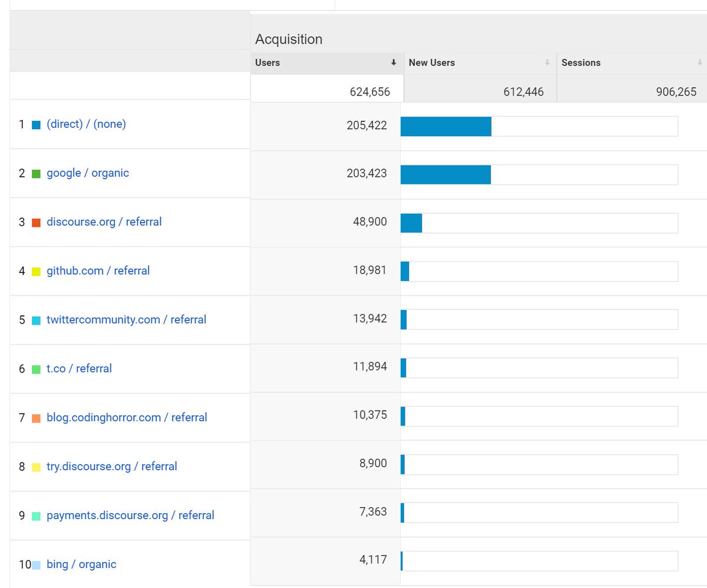The height and width of the screenshot is (588, 707).
Task: Open try.discourse.org / referral link
Action: pos(111,467)
